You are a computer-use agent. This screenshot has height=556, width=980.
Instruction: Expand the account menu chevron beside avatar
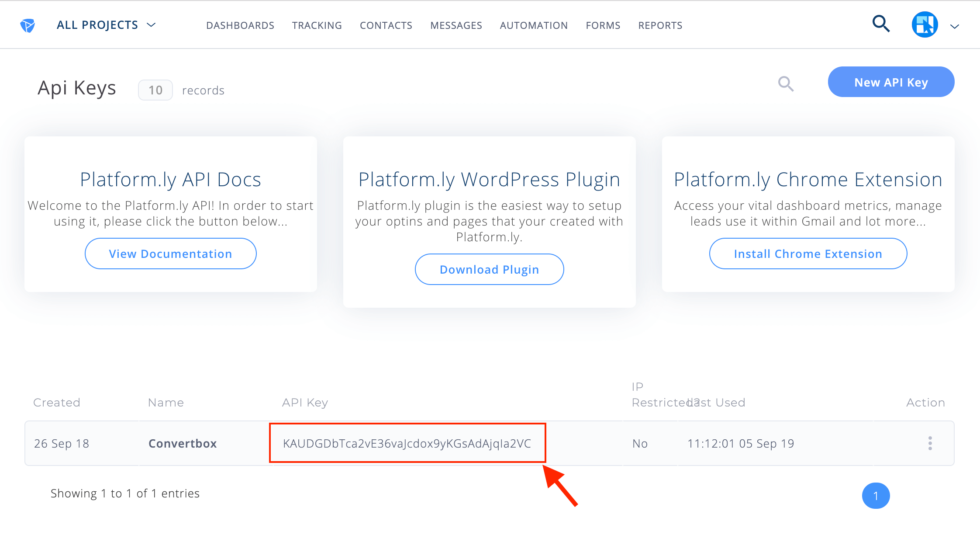click(x=955, y=26)
